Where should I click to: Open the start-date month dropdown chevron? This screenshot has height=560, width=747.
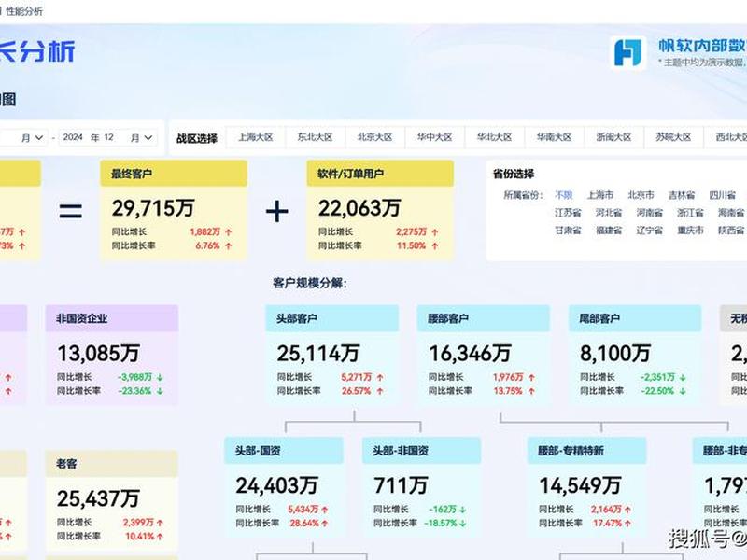click(39, 137)
